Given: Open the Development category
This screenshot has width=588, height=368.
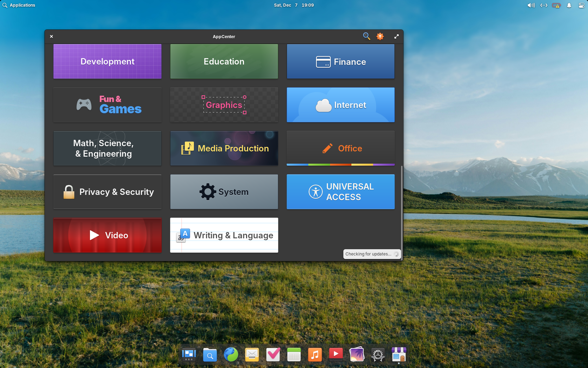Looking at the screenshot, I should [x=107, y=61].
